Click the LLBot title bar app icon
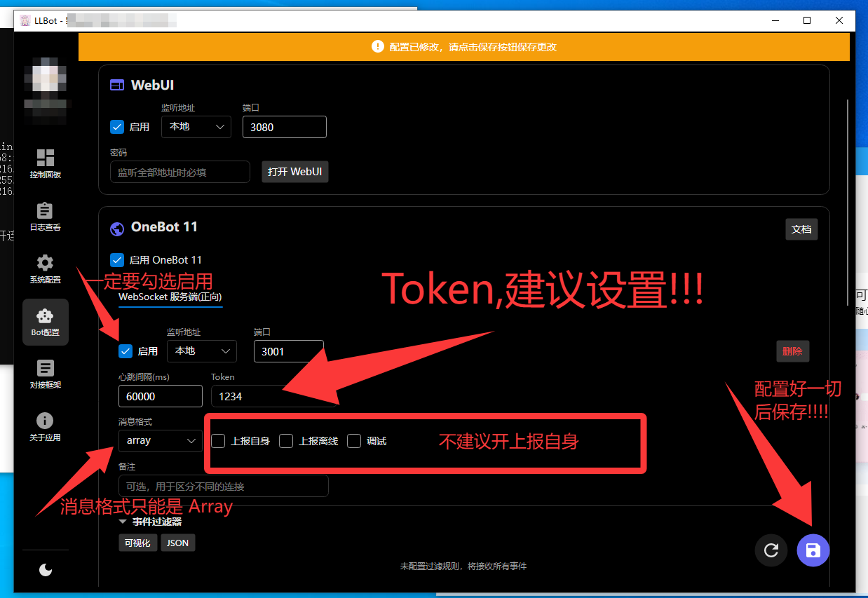This screenshot has height=598, width=868. (x=25, y=20)
